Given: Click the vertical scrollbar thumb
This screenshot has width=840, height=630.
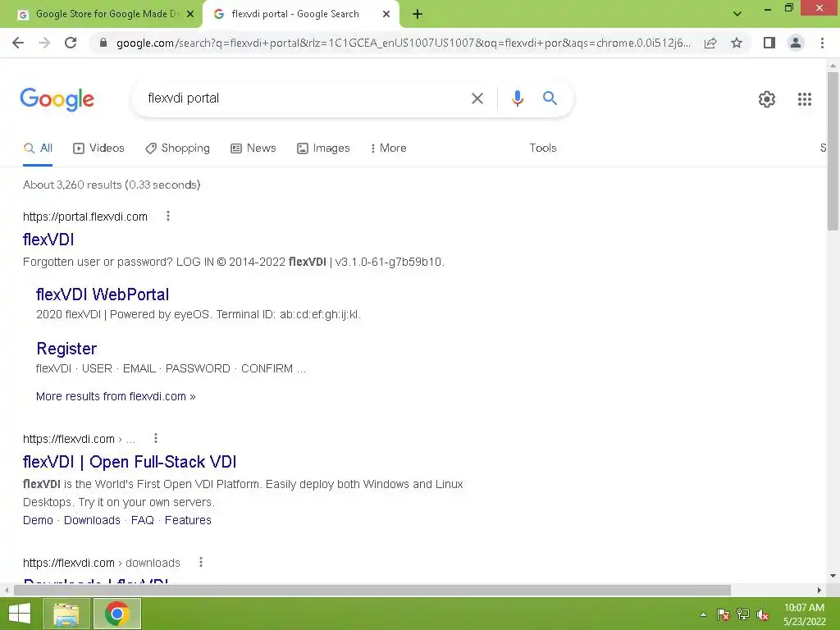Looking at the screenshot, I should (x=833, y=152).
